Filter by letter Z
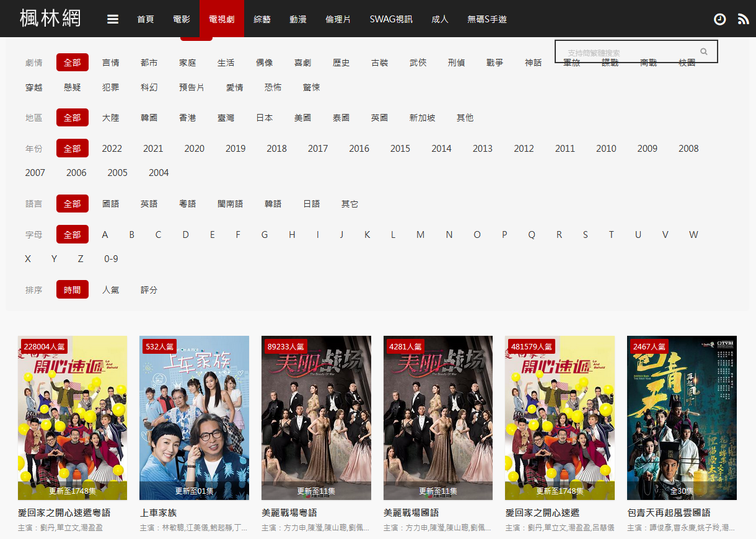Screen dimensions: 756x539 click(x=81, y=259)
